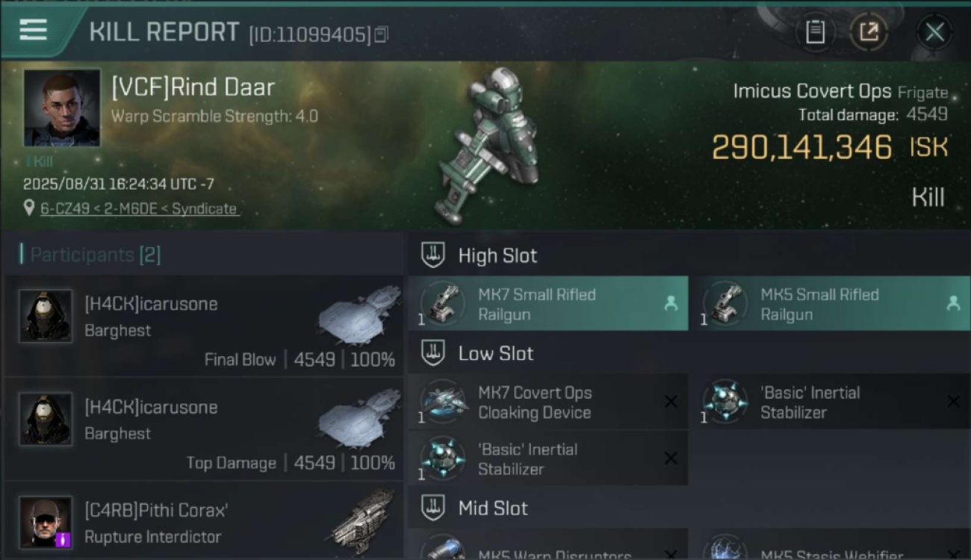This screenshot has height=560, width=971.
Task: Click the X beside Covert Ops Cloaking Device
Action: click(x=671, y=402)
